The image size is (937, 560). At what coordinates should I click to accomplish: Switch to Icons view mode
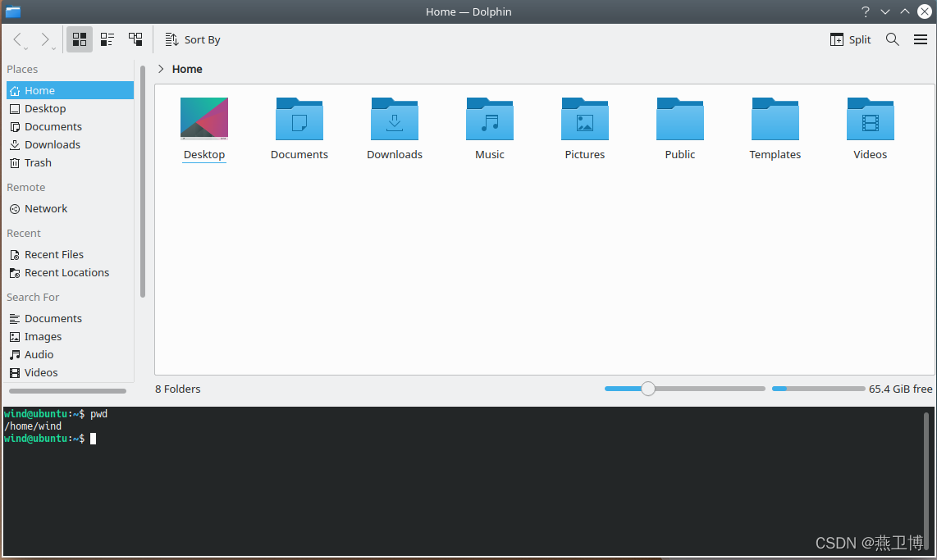point(80,39)
